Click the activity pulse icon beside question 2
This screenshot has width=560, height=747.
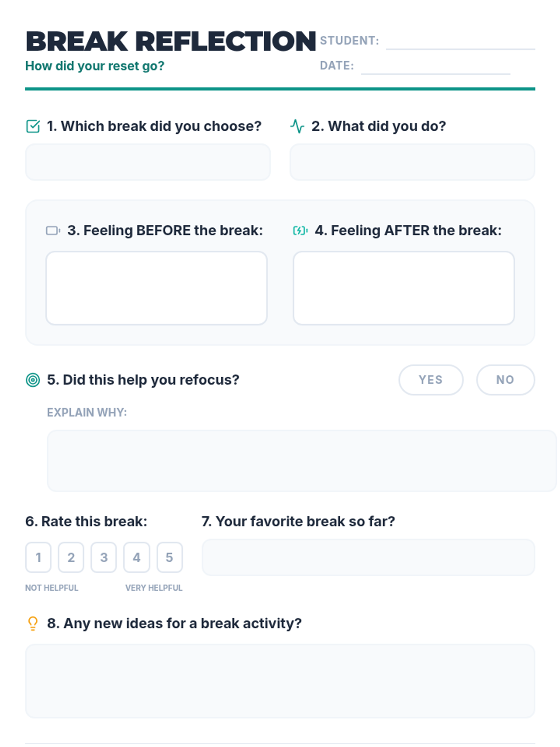click(297, 127)
